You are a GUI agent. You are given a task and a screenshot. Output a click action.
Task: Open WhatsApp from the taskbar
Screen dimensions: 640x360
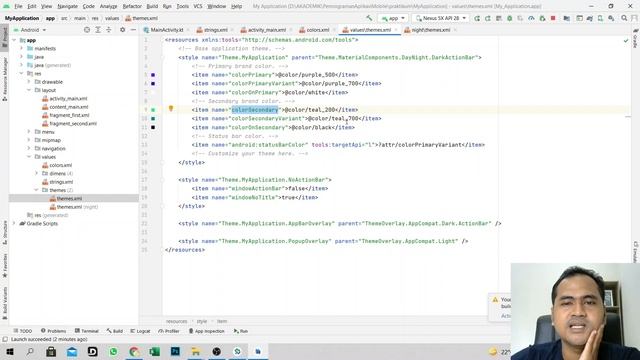point(113,351)
